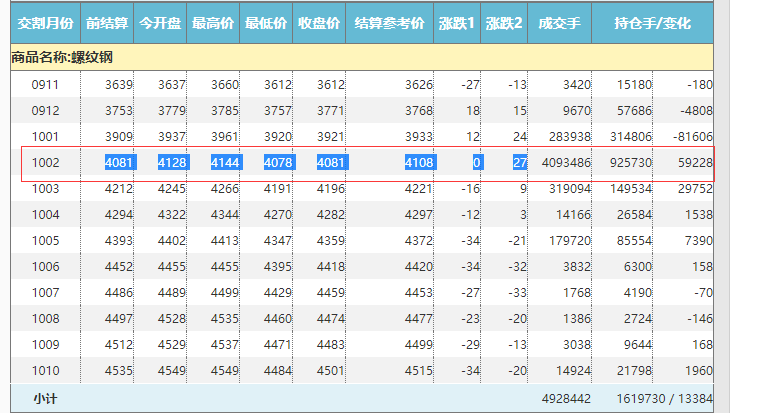Click position change -4808 in row 0912
783x413 pixels.
click(x=696, y=111)
